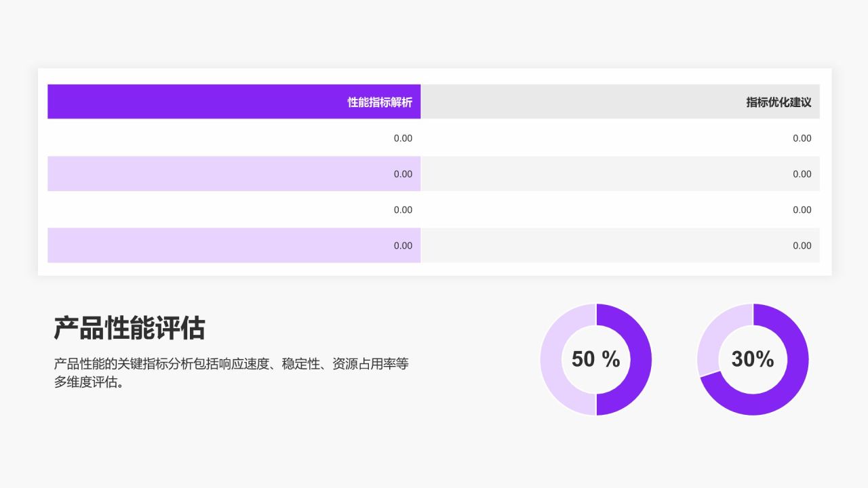Image resolution: width=868 pixels, height=488 pixels.
Task: Select second row 0.00 under 性能指标解析
Action: 403,174
